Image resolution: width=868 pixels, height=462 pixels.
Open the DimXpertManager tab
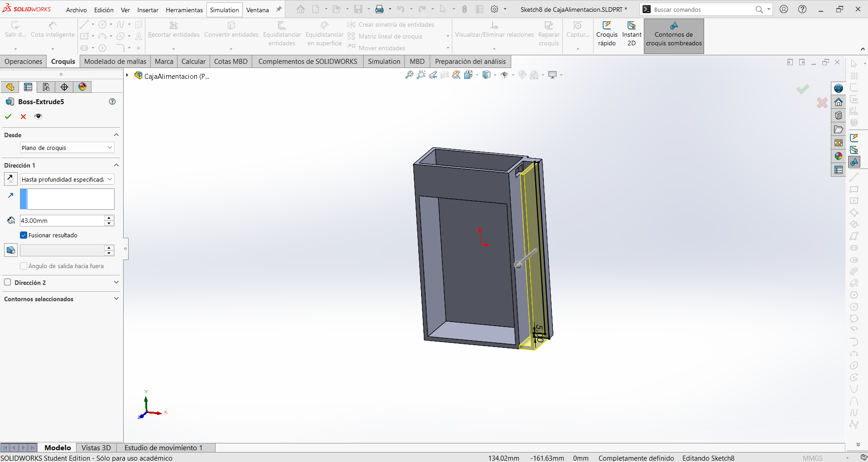pos(64,87)
